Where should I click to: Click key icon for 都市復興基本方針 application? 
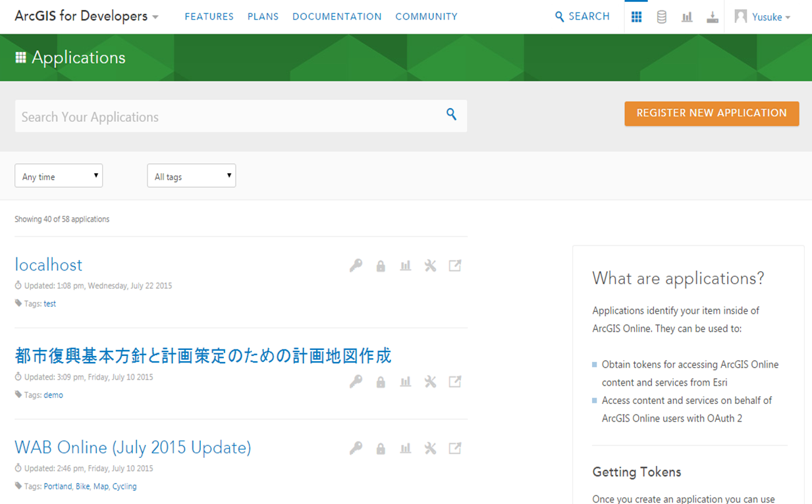click(x=356, y=382)
